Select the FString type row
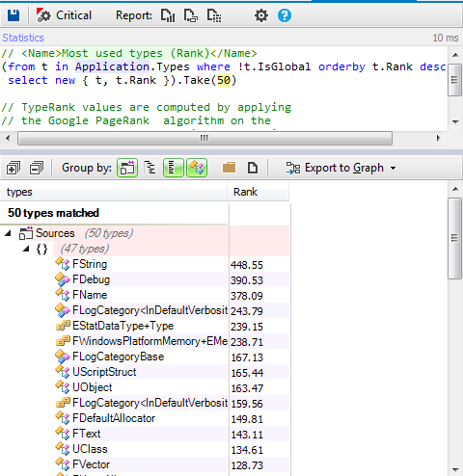The image size is (463, 476). coord(145,264)
